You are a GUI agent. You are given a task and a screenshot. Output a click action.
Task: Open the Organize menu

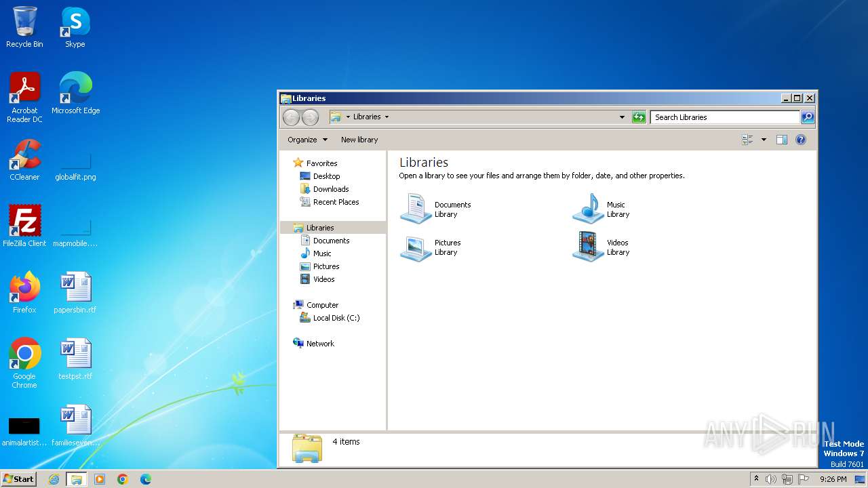point(307,140)
